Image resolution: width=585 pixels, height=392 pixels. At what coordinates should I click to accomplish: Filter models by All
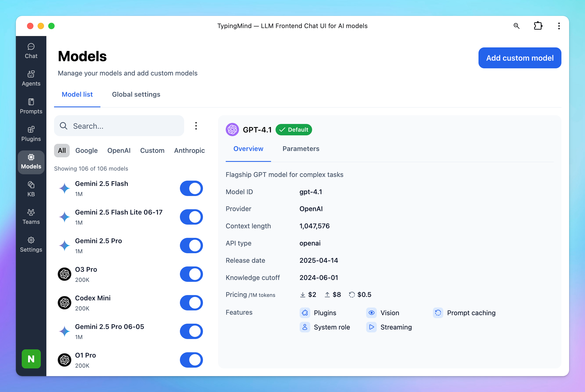[62, 150]
